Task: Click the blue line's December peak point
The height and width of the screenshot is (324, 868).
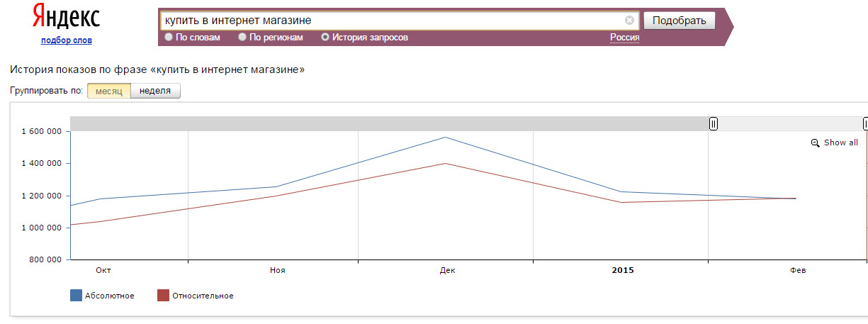Action: coord(445,138)
